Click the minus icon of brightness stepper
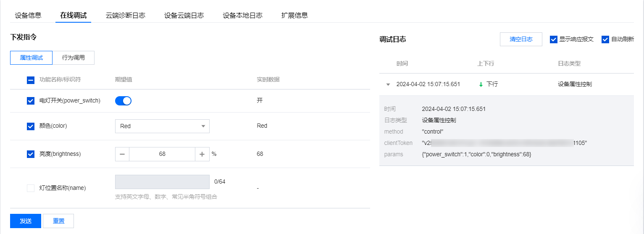This screenshot has height=234, width=644. pos(122,154)
